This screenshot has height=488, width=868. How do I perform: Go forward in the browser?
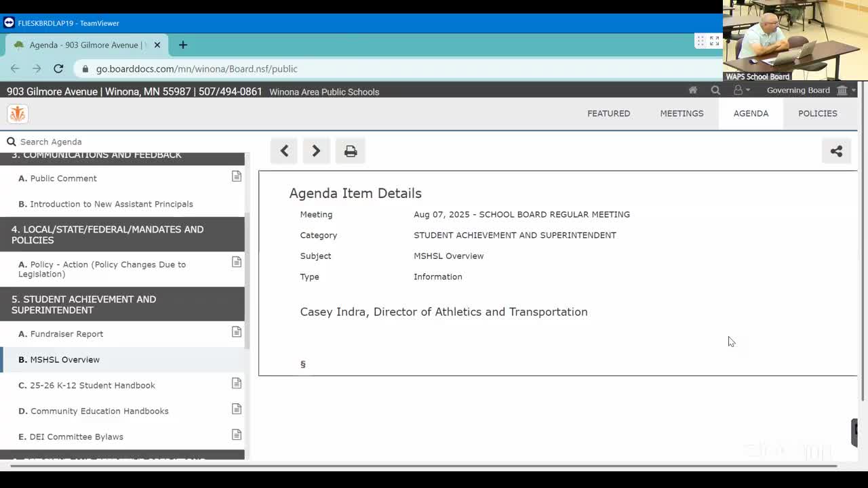pyautogui.click(x=37, y=68)
